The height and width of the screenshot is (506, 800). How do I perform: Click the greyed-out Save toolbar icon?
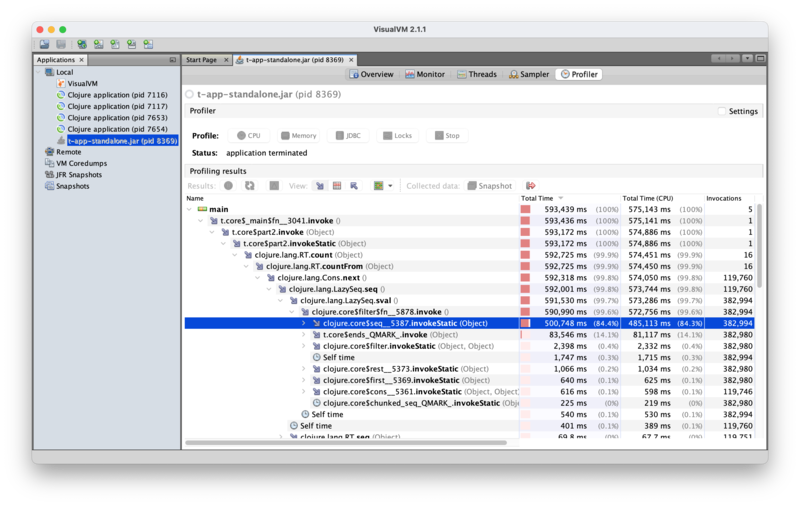click(61, 45)
